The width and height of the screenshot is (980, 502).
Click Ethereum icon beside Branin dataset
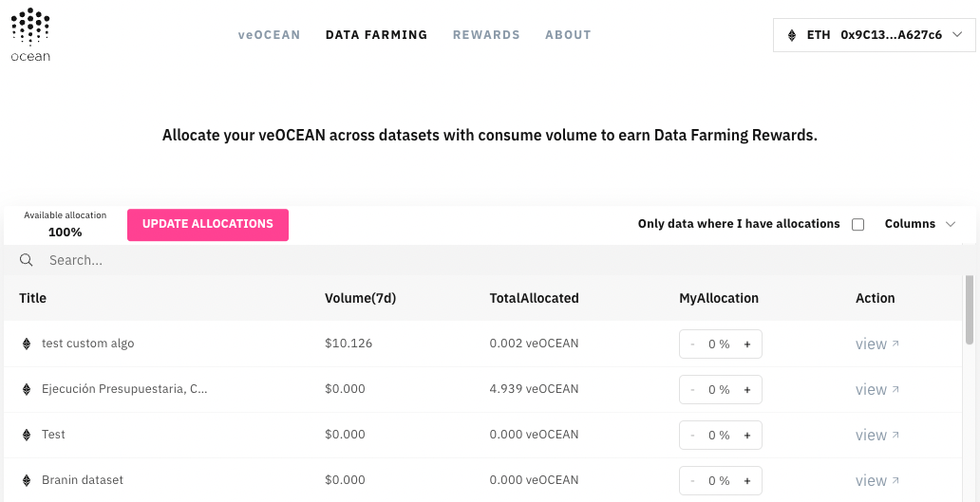coord(27,480)
